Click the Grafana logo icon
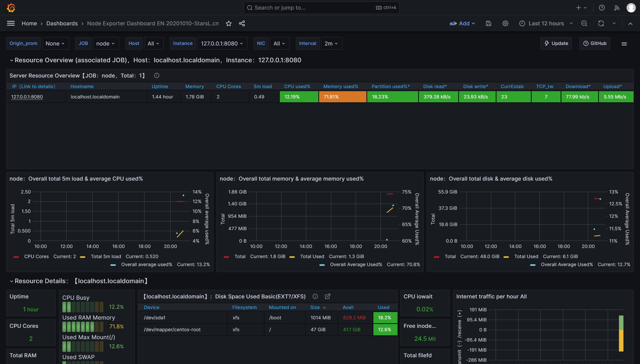The image size is (640, 364). pos(11,8)
